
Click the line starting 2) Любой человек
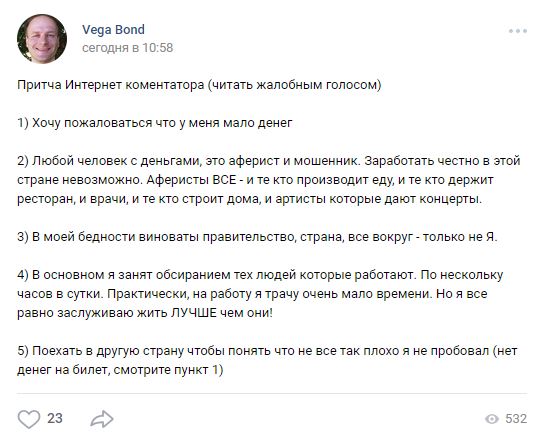pyautogui.click(x=269, y=161)
